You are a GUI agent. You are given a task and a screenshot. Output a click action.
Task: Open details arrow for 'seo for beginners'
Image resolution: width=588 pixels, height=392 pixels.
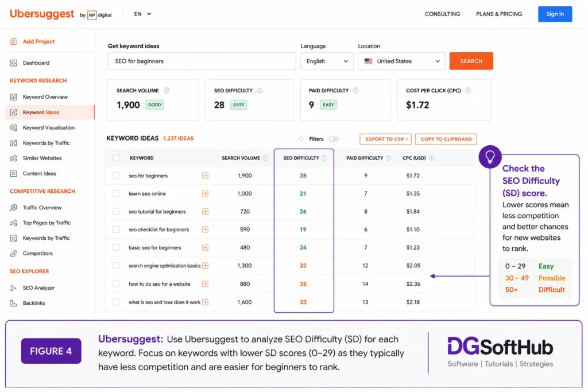205,176
